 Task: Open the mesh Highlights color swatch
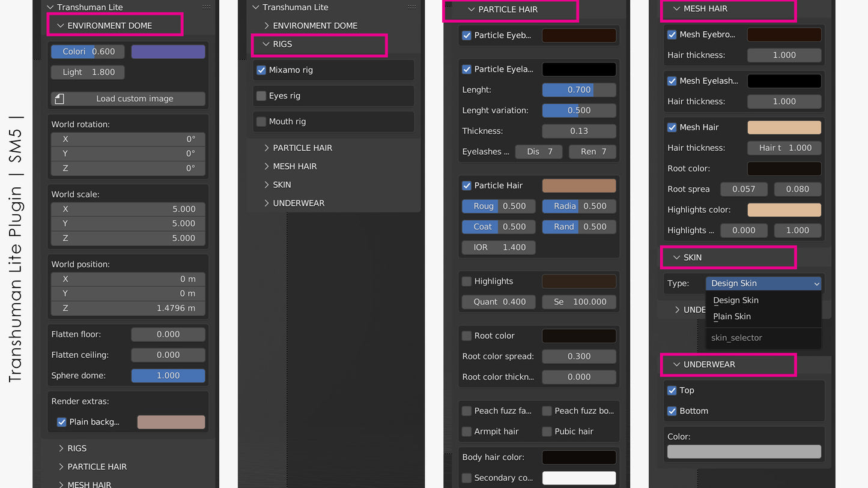(x=784, y=209)
